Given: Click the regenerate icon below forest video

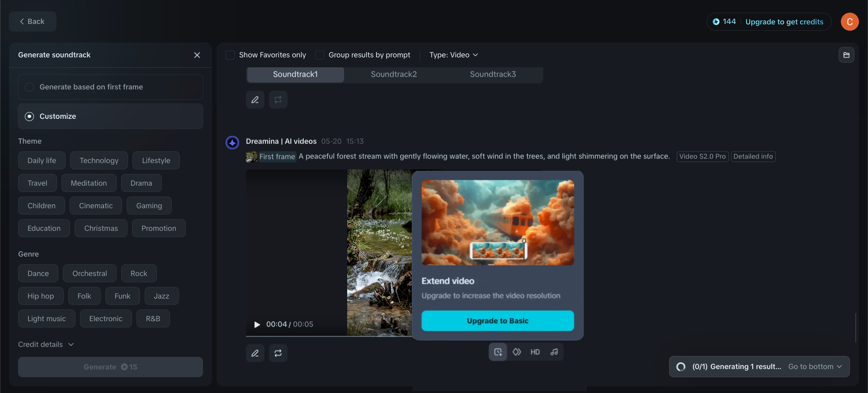Looking at the screenshot, I should pos(278,353).
